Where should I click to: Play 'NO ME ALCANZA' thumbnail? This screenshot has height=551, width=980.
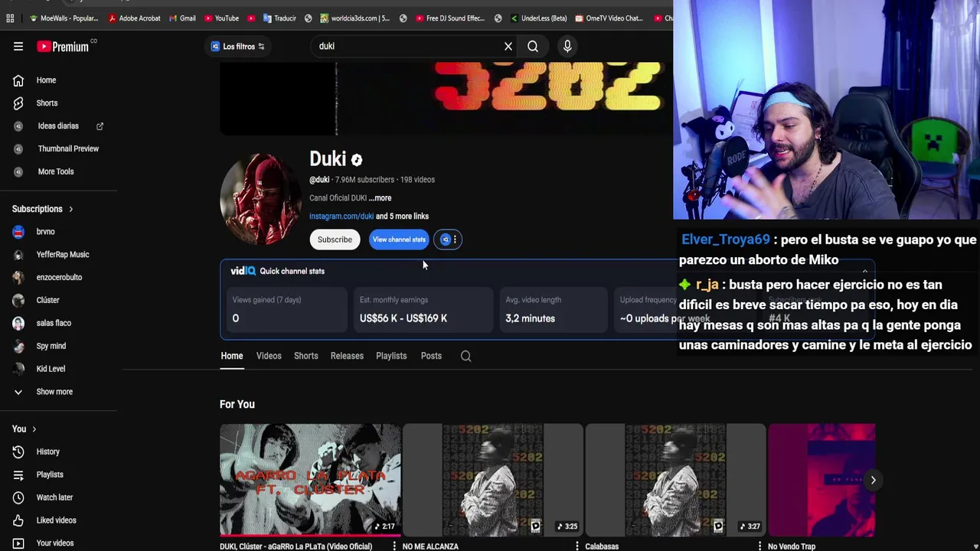[492, 480]
